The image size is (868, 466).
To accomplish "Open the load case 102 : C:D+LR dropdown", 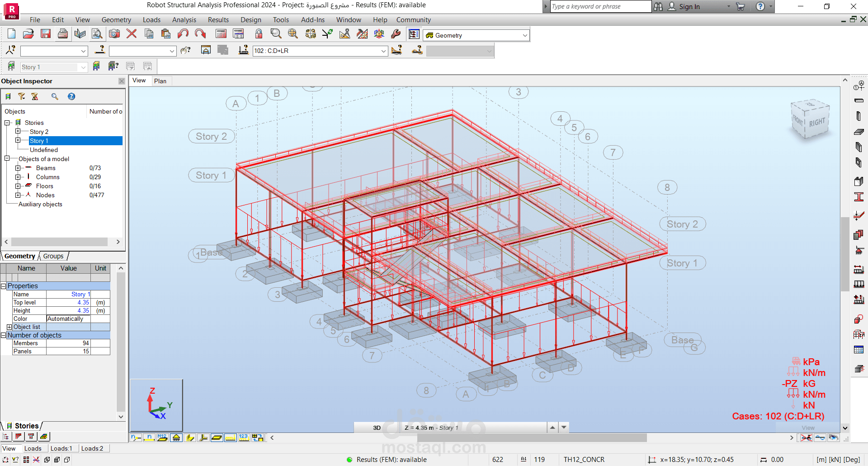I will pyautogui.click(x=383, y=51).
